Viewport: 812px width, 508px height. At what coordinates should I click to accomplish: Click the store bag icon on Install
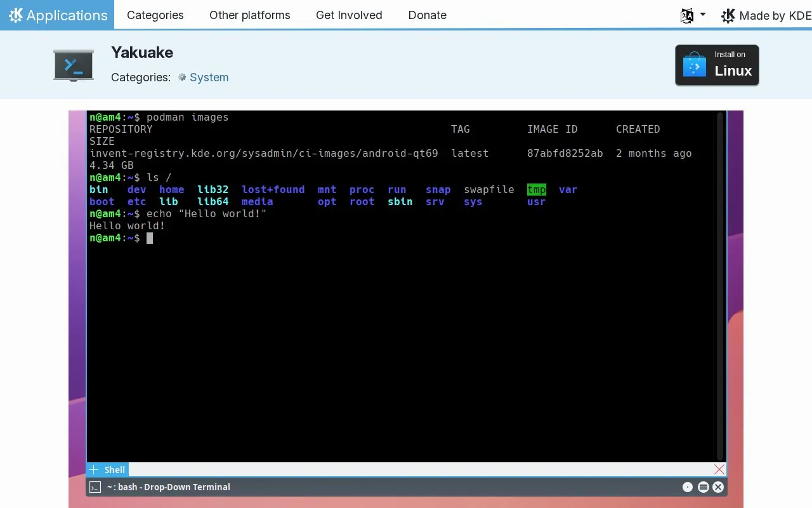point(694,65)
